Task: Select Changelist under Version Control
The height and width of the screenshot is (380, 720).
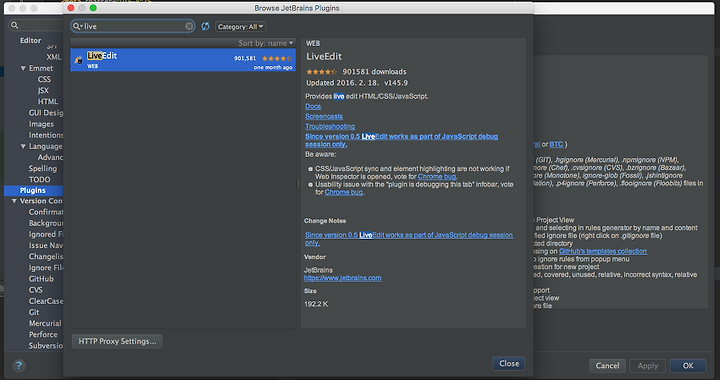Action: pos(45,257)
